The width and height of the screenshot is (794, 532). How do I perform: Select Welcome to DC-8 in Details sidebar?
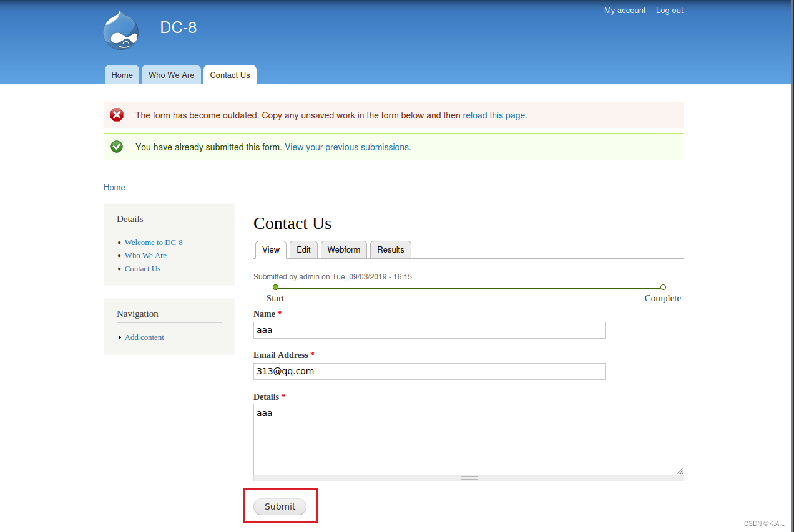tap(154, 242)
